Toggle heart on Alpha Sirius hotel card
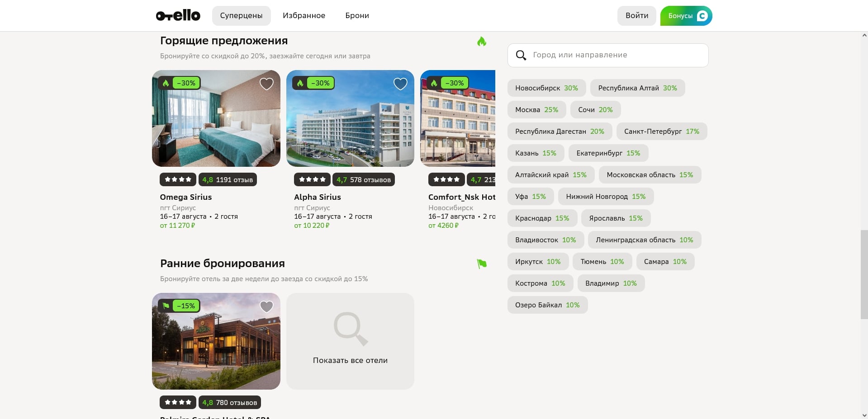The height and width of the screenshot is (419, 868). tap(400, 84)
